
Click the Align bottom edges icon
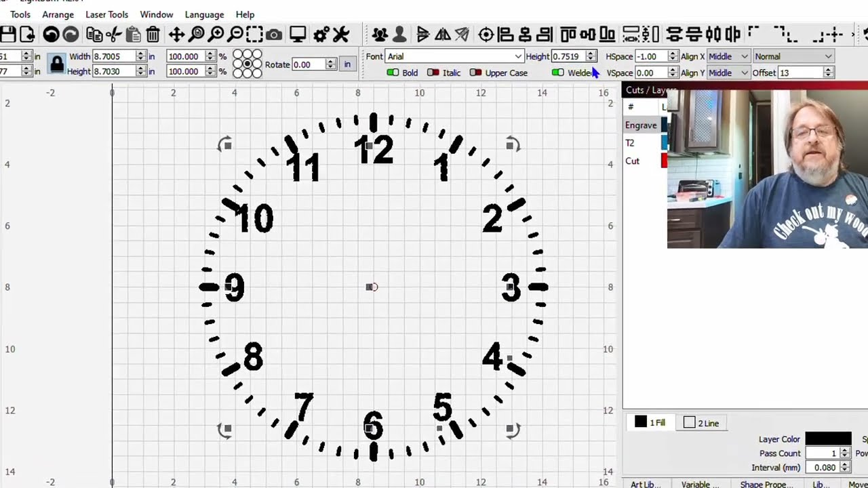point(608,34)
